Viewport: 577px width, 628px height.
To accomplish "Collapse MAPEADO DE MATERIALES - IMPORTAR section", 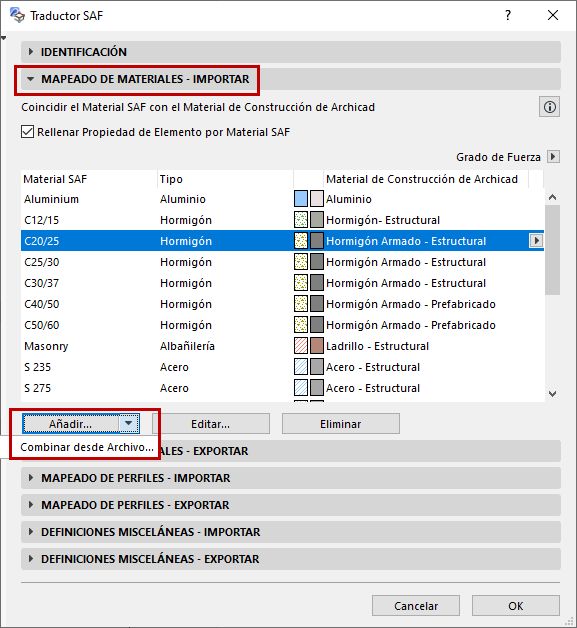I will pyautogui.click(x=291, y=79).
